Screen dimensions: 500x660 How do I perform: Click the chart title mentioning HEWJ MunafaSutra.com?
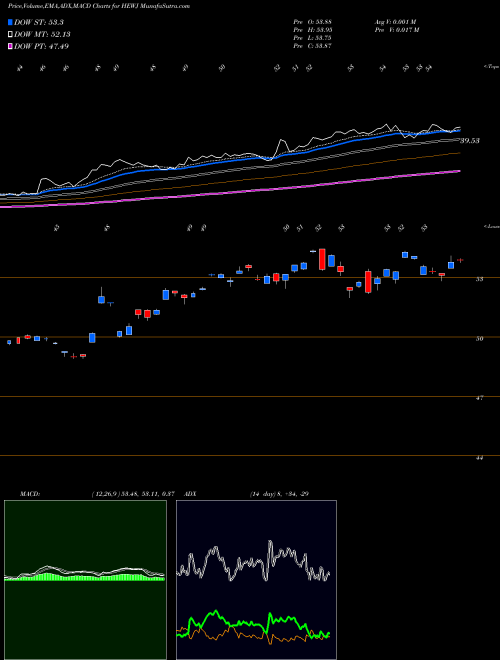click(99, 6)
